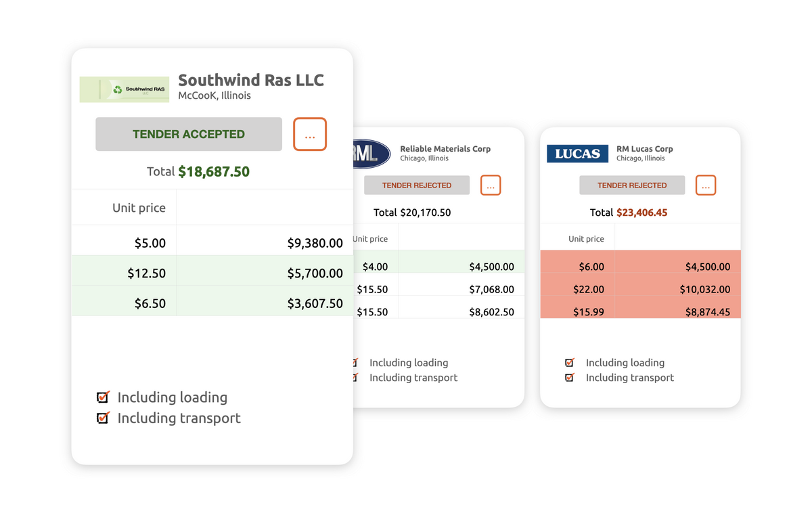812x528 pixels.
Task: Expand the ellipsis options for RM Lucas Corp
Action: coord(706,185)
